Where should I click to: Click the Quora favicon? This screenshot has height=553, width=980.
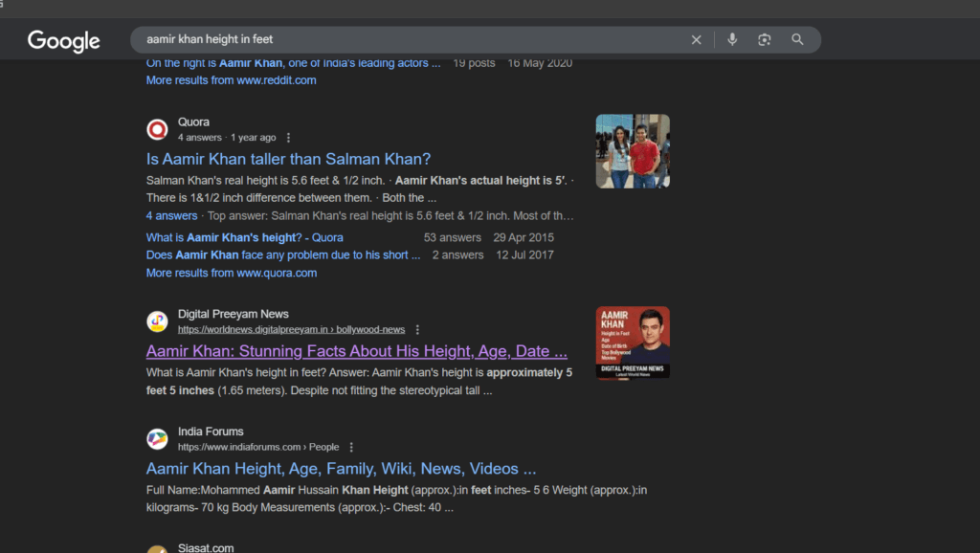[x=157, y=129]
